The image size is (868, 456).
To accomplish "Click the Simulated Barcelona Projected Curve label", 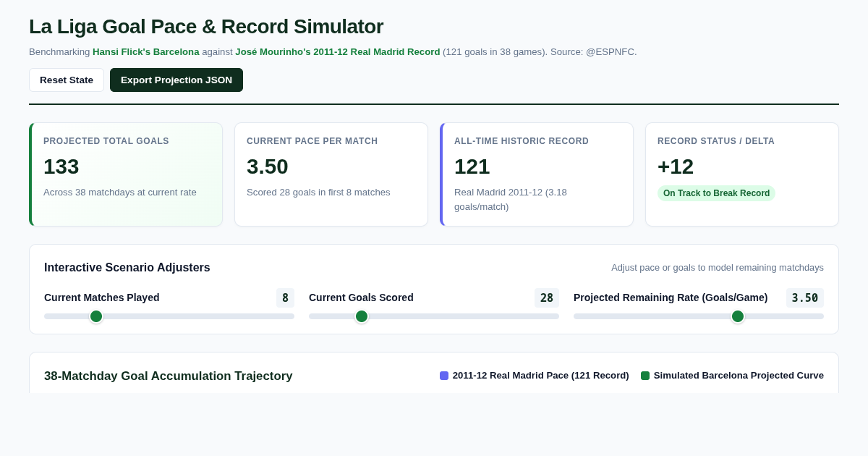I will pyautogui.click(x=739, y=376).
